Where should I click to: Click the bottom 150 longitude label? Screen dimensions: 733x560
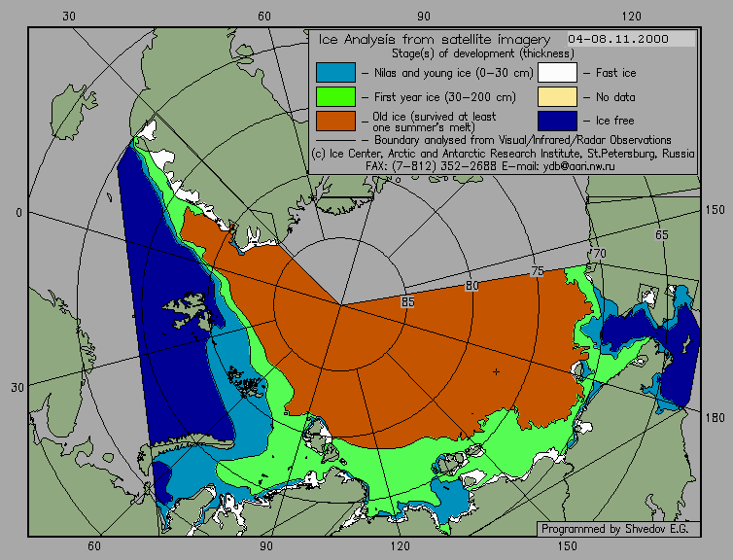coord(567,546)
